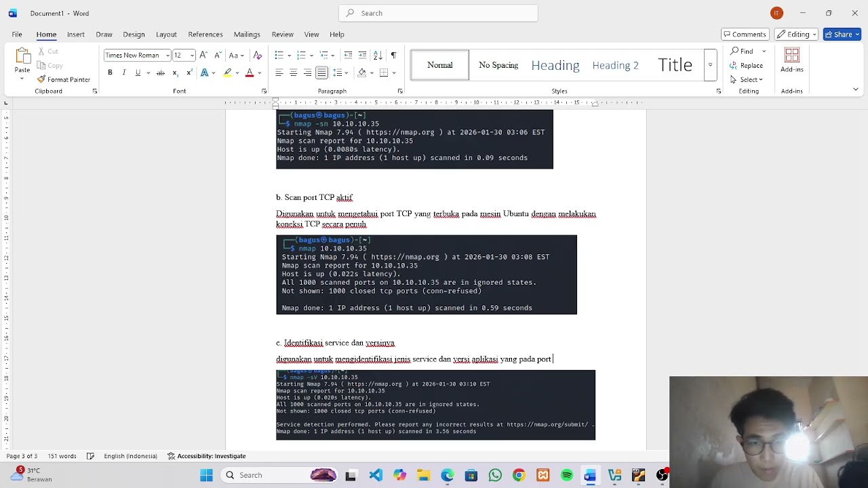Increase font size with the larger A
Screen dimensions: 868x488
point(203,55)
